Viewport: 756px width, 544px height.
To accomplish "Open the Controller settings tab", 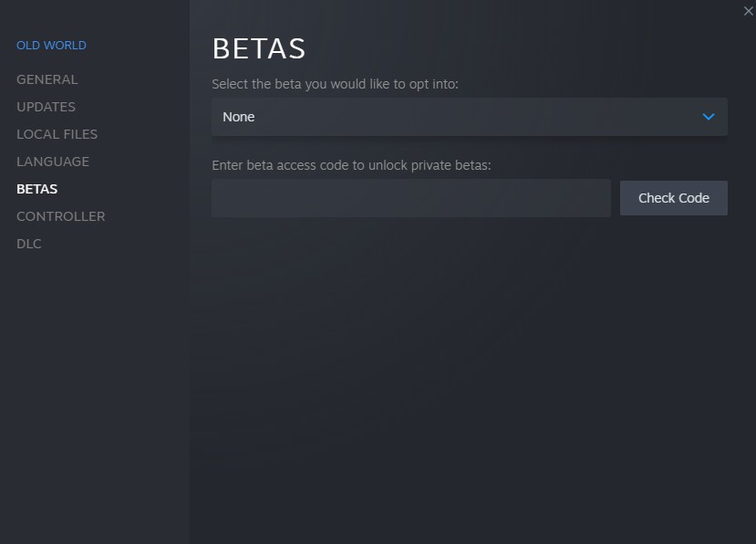I will point(60,216).
